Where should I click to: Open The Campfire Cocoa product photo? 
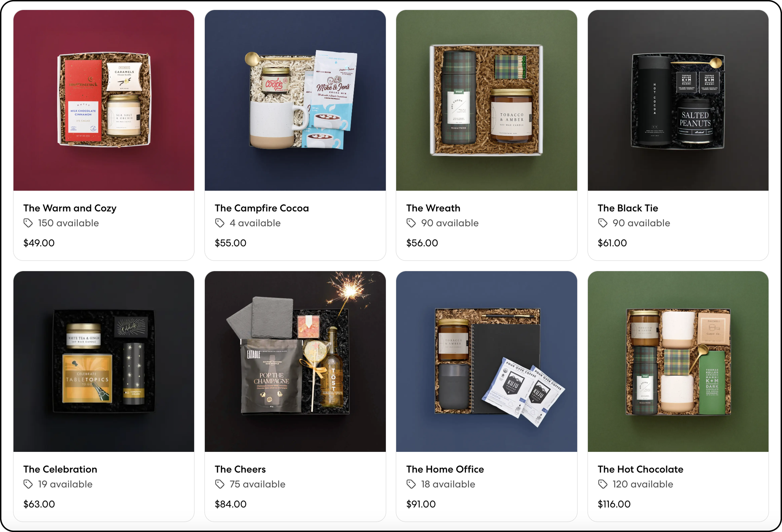tap(295, 100)
